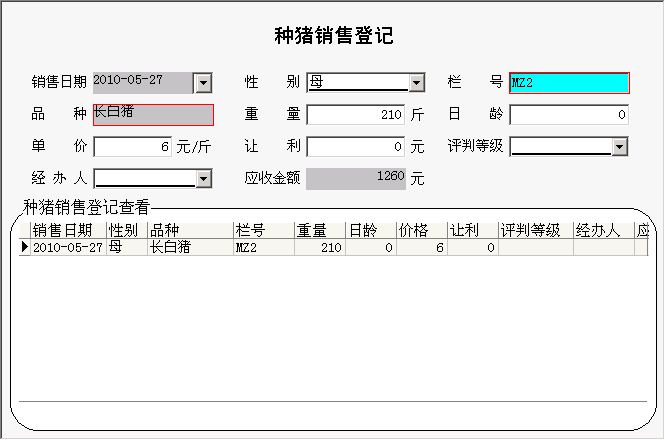Click the 让利 input field

(356, 147)
